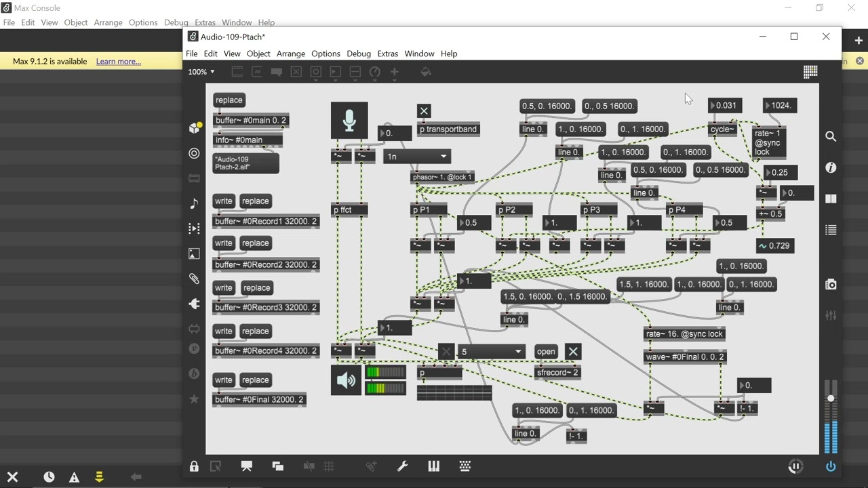This screenshot has height=488, width=868.
Task: Open the Debug menu in Audio-109-Ptach window
Action: coord(359,54)
